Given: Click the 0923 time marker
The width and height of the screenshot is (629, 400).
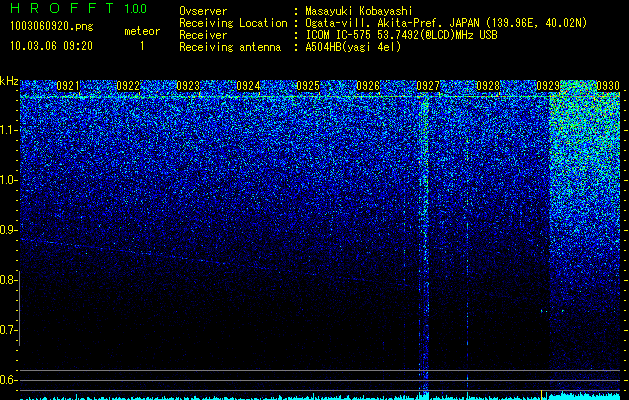Looking at the screenshot, I should 188,85.
